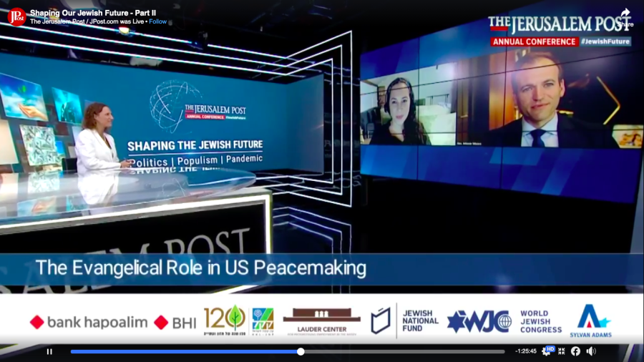The height and width of the screenshot is (362, 644).
Task: Pause the video playback
Action: click(49, 351)
